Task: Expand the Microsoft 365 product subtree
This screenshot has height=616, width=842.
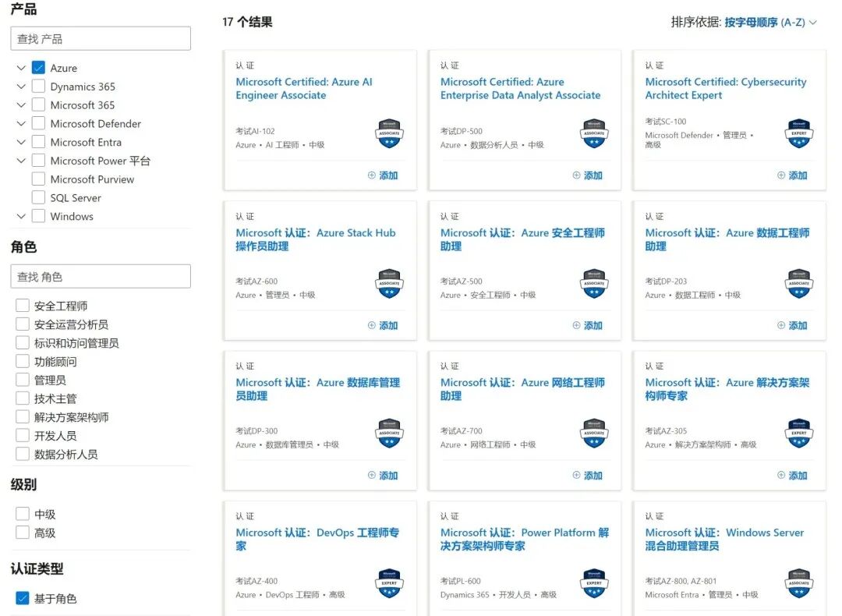Action: pyautogui.click(x=21, y=104)
